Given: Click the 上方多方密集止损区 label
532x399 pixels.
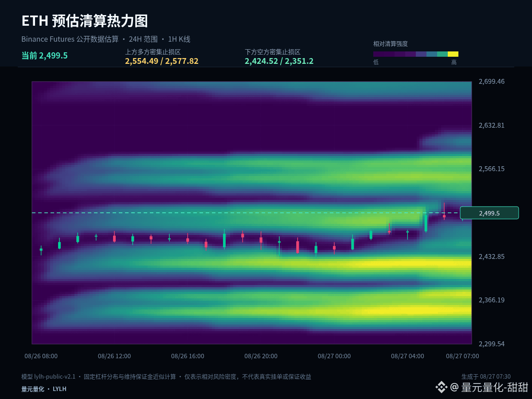Looking at the screenshot, I should click(x=153, y=52).
